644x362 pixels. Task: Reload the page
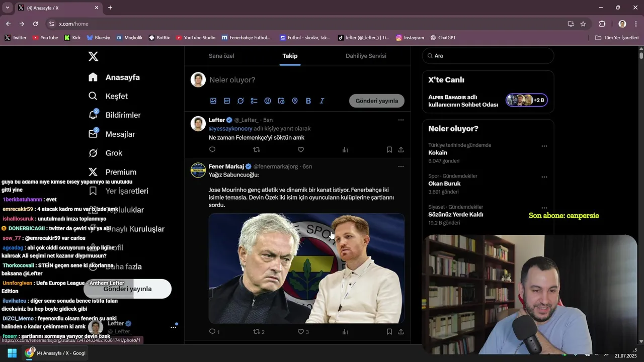35,24
